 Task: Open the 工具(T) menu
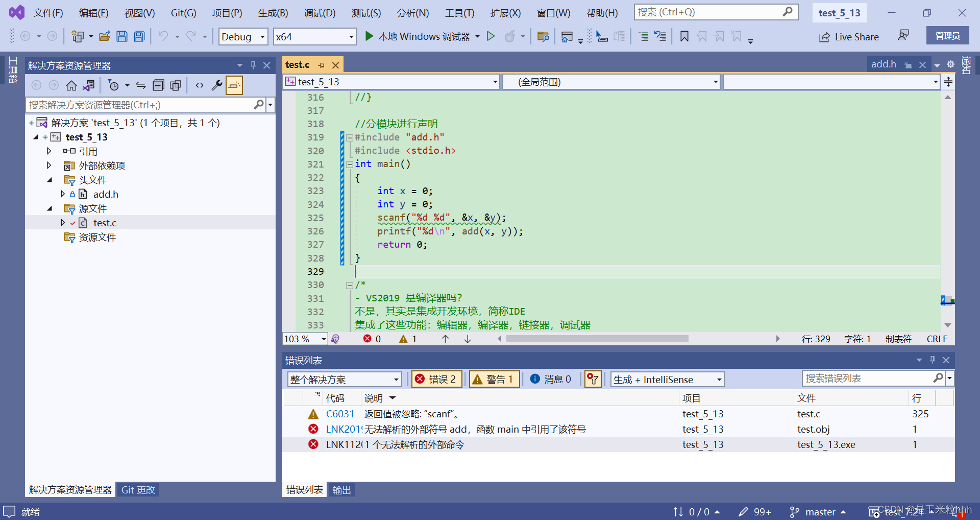click(x=459, y=13)
